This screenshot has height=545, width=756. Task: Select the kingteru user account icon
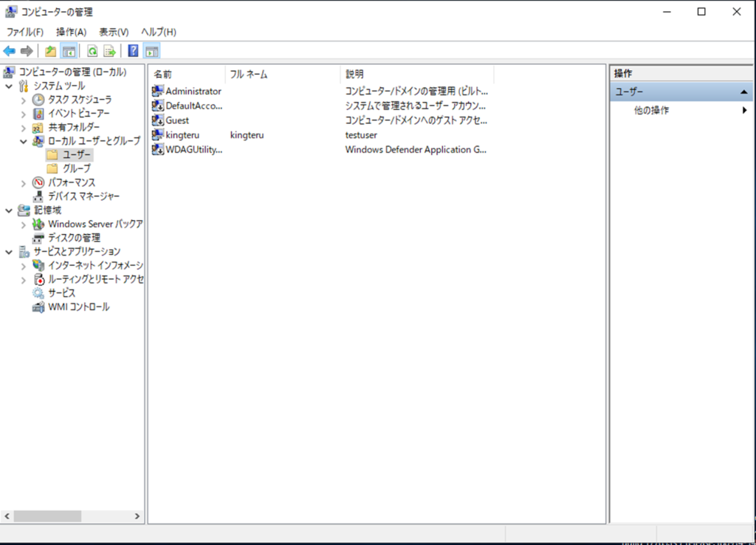coord(157,135)
